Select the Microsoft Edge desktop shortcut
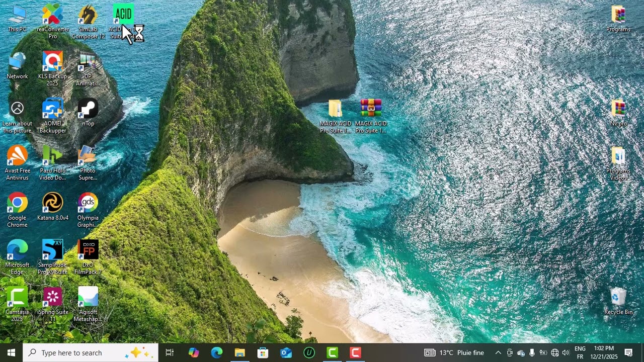Screen dimensions: 644x362 click(x=17, y=258)
